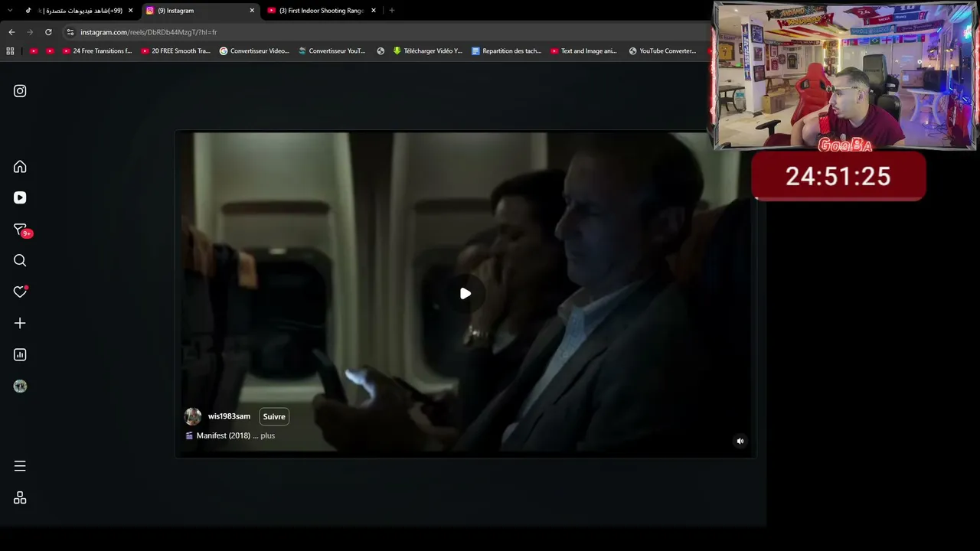The height and width of the screenshot is (551, 980).
Task: Open the hamburger More menu in sidebar
Action: point(20,466)
